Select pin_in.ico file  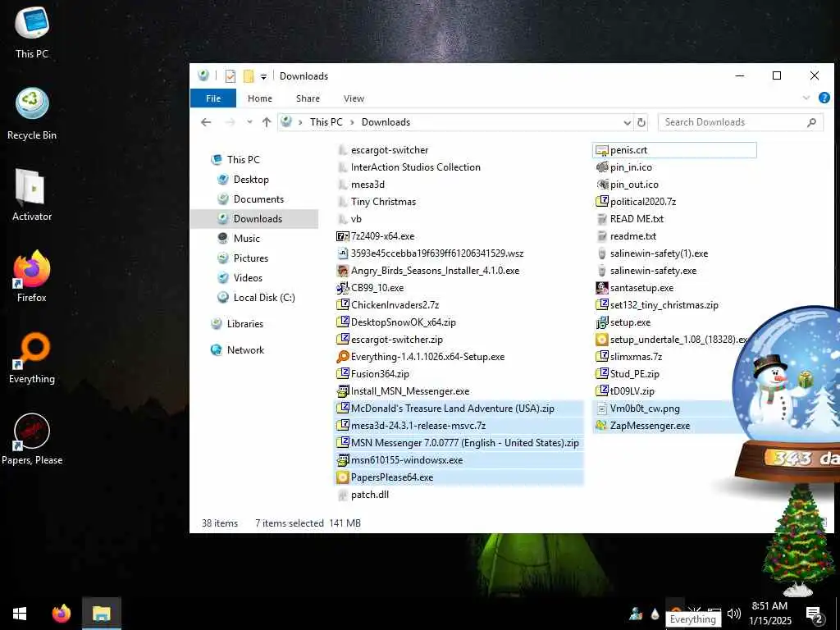pyautogui.click(x=631, y=167)
